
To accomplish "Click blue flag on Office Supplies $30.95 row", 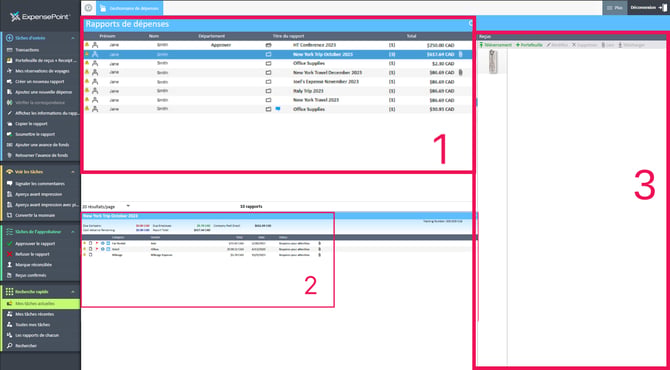I will [278, 109].
